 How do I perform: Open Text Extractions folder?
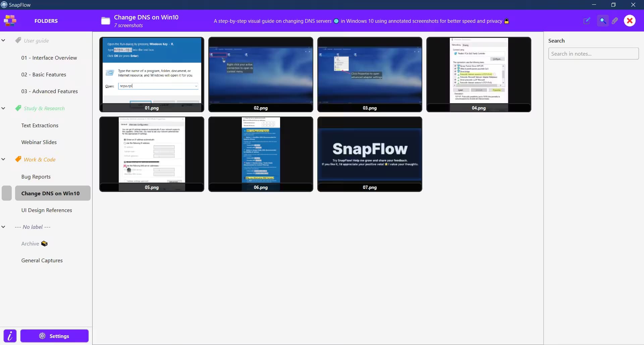40,125
